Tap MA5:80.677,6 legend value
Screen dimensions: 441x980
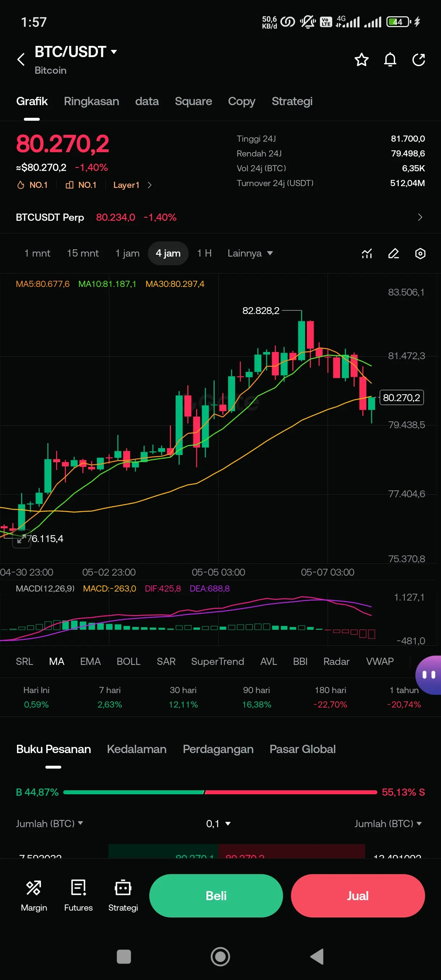[x=43, y=284]
